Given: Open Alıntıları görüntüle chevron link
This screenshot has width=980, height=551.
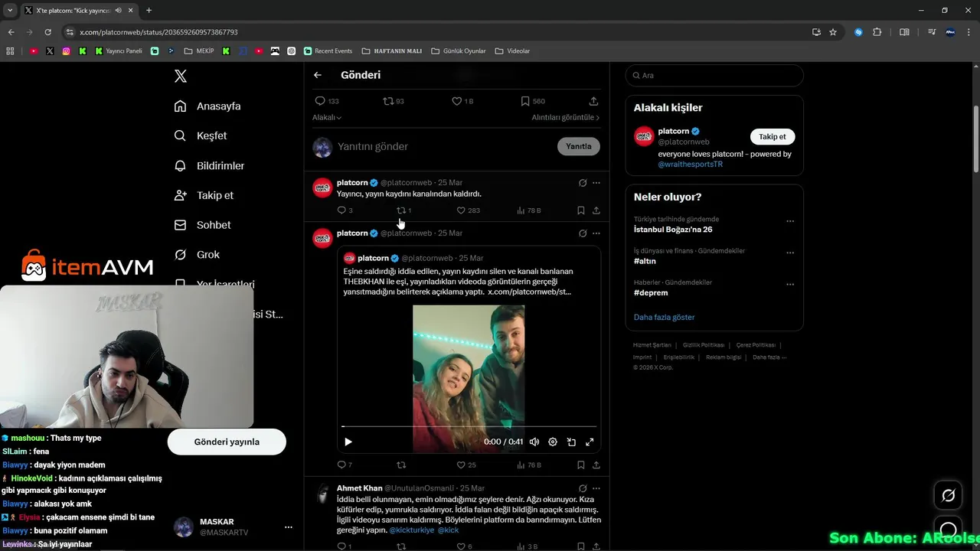Looking at the screenshot, I should [x=566, y=117].
